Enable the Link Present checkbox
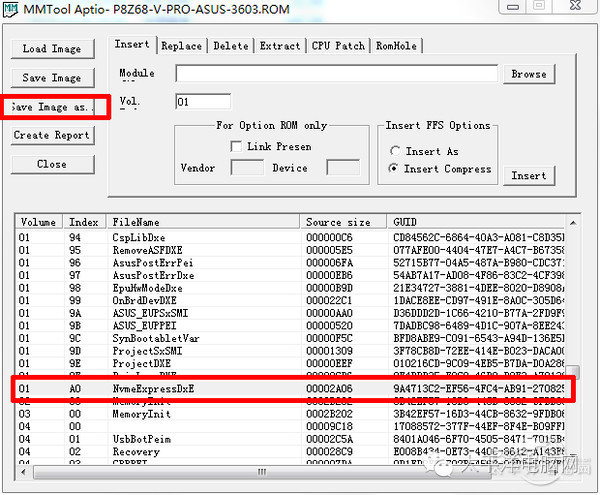 point(236,147)
